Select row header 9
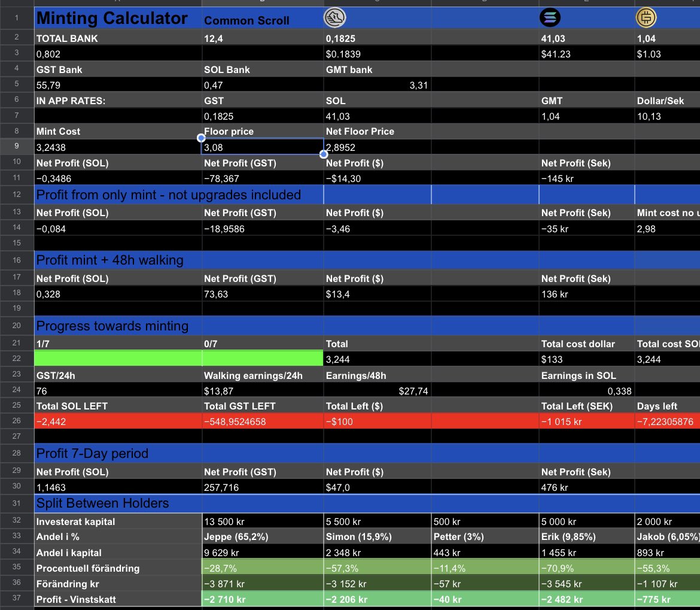This screenshot has width=700, height=610. [17, 146]
